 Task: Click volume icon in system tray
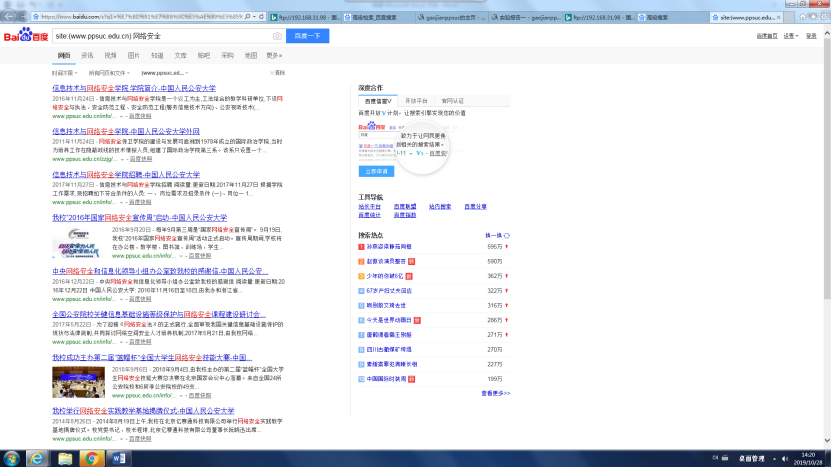pyautogui.click(x=785, y=458)
